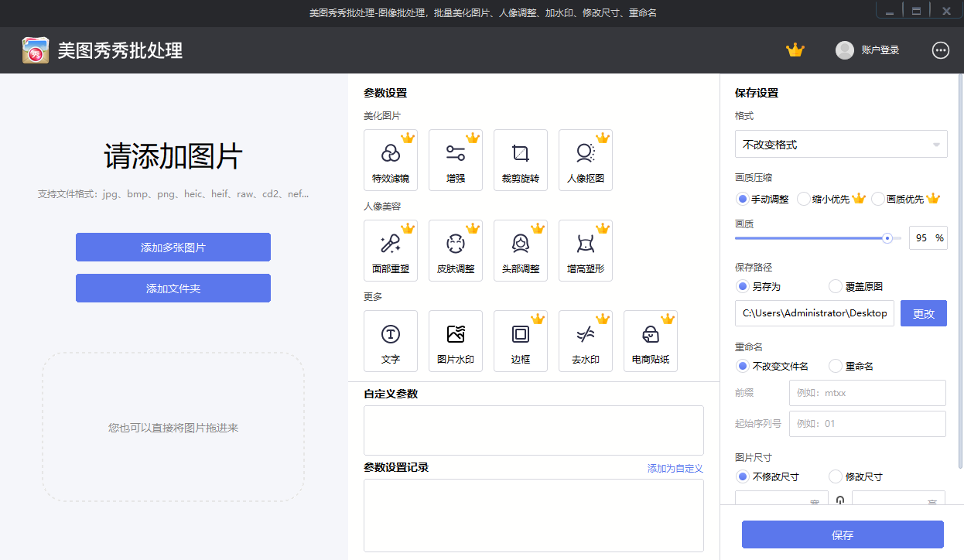
Task: Open the 增强 enhance tool
Action: (456, 160)
